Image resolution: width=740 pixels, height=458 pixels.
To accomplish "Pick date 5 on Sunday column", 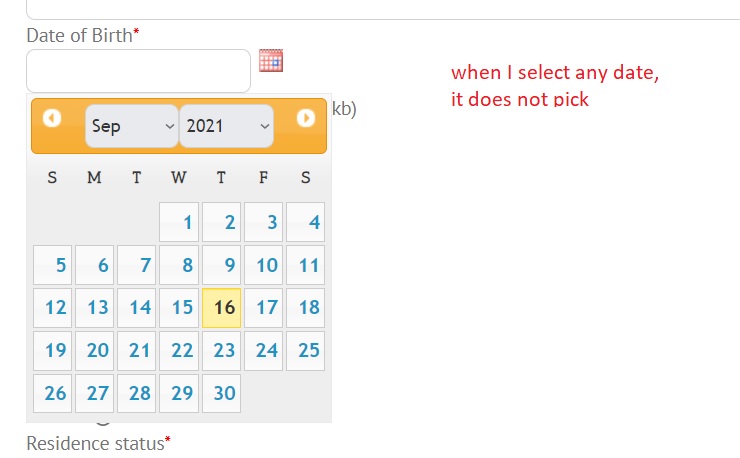I will coord(52,265).
